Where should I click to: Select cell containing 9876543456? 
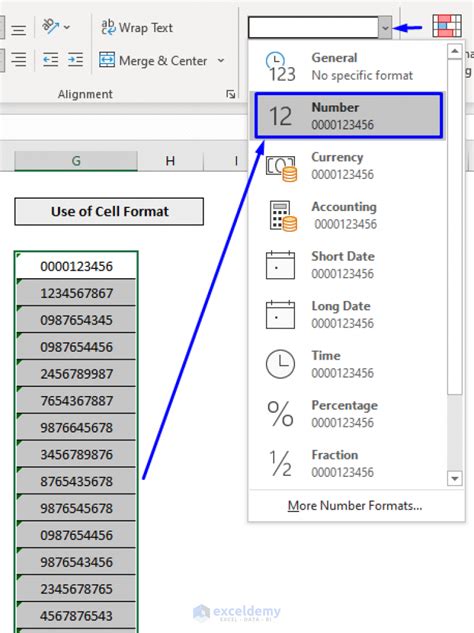[x=76, y=562]
